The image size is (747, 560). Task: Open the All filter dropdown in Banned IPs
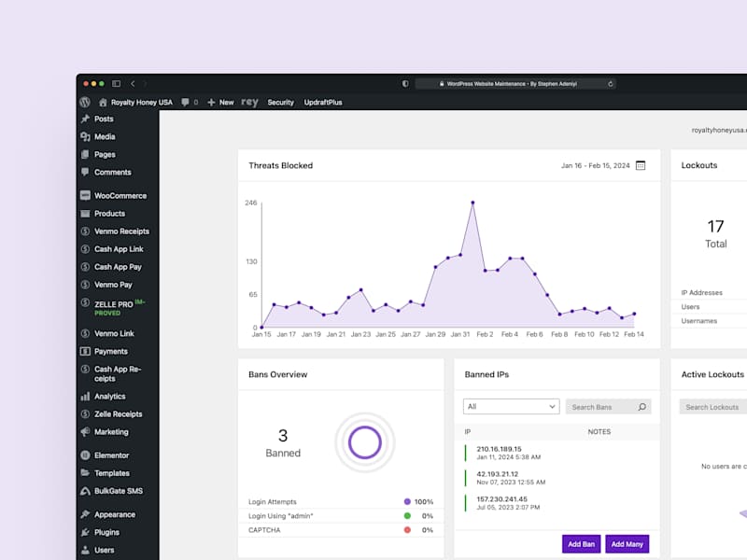point(511,407)
